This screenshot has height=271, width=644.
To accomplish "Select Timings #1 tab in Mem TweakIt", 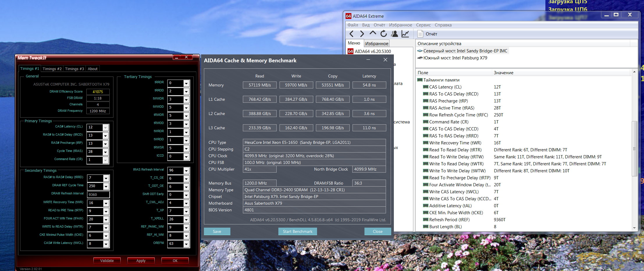I will tap(30, 69).
